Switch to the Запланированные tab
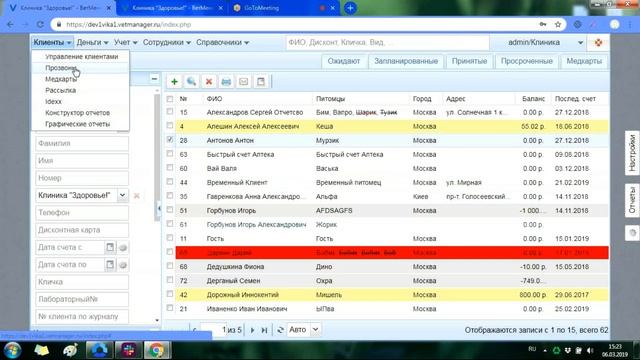This screenshot has height=360, width=640. point(406,61)
